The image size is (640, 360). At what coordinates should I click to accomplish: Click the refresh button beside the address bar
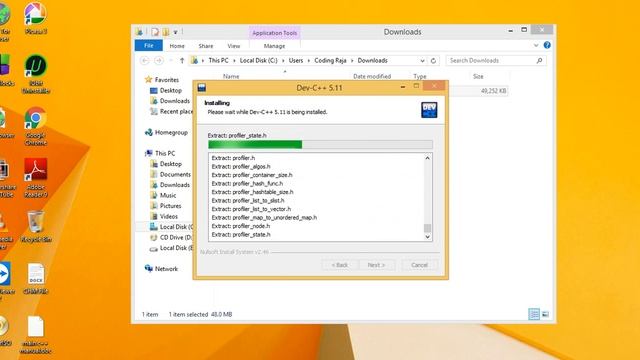click(x=433, y=61)
